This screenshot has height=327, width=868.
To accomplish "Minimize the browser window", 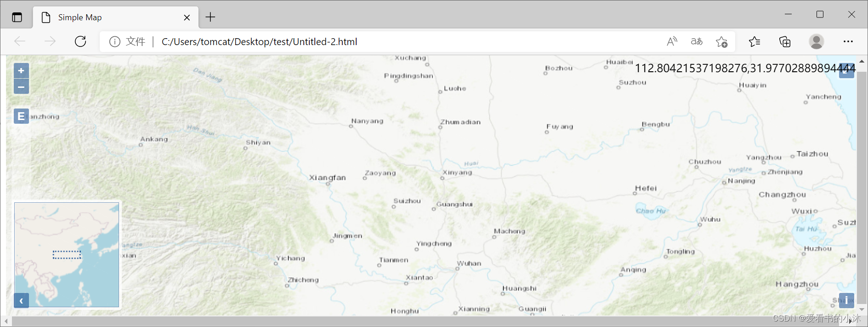I will click(789, 14).
